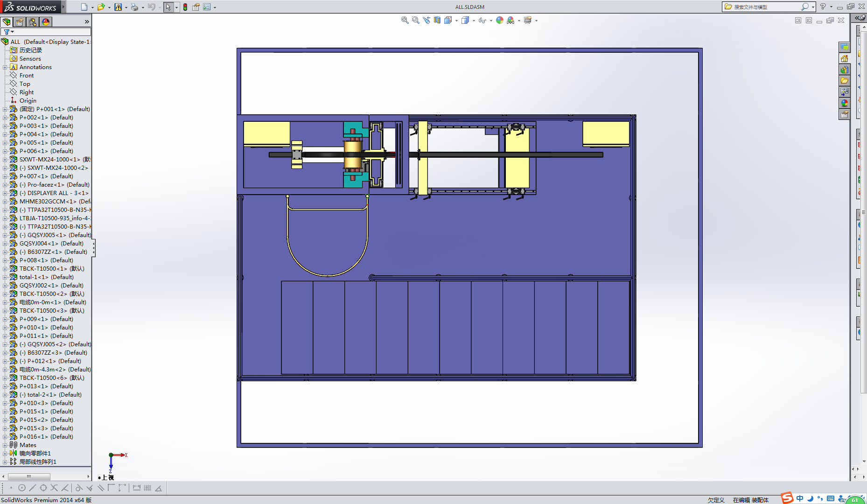This screenshot has width=867, height=504.
Task: Click the top-level ALL assembly node
Action: (47, 42)
